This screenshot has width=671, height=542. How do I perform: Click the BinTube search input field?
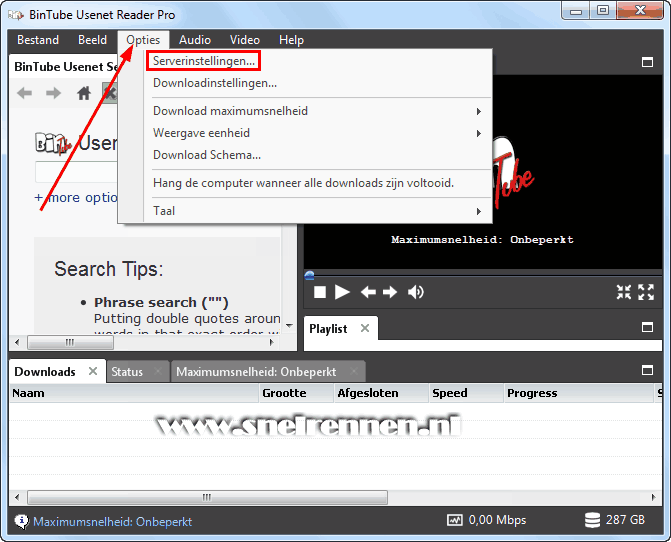pyautogui.click(x=76, y=172)
